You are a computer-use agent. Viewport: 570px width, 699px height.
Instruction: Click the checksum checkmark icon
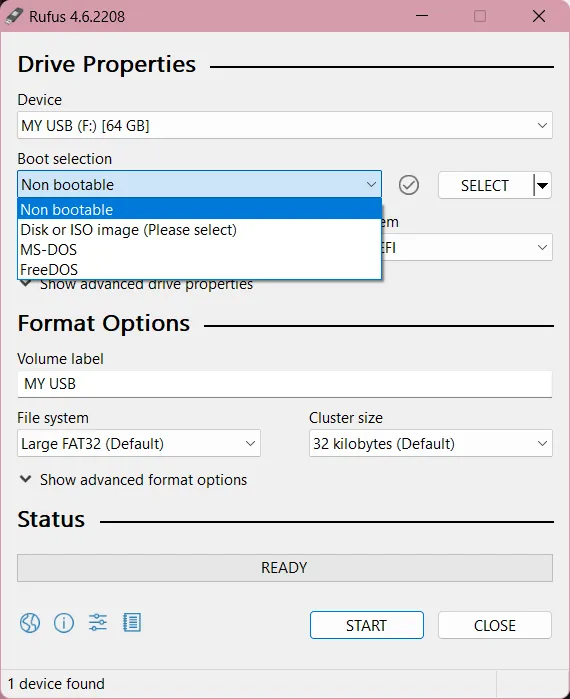[x=408, y=185]
